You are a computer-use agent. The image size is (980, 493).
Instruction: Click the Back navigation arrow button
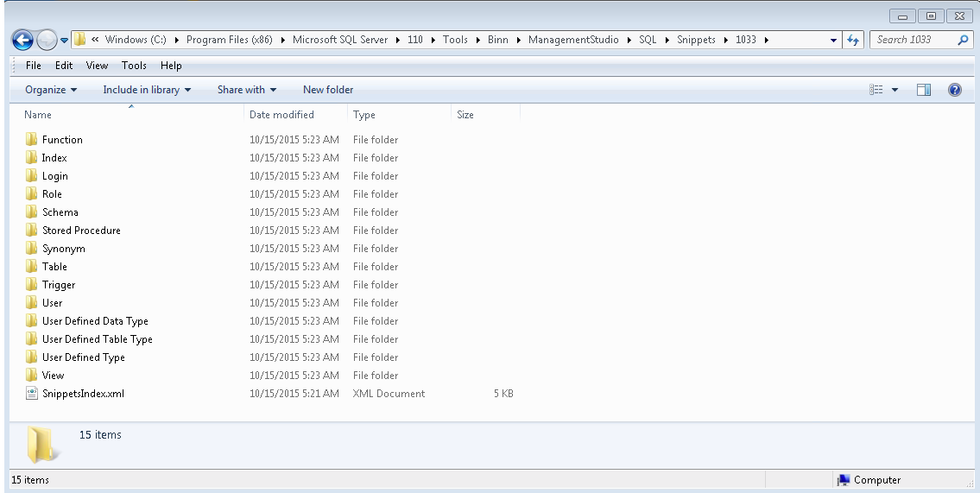tap(22, 40)
